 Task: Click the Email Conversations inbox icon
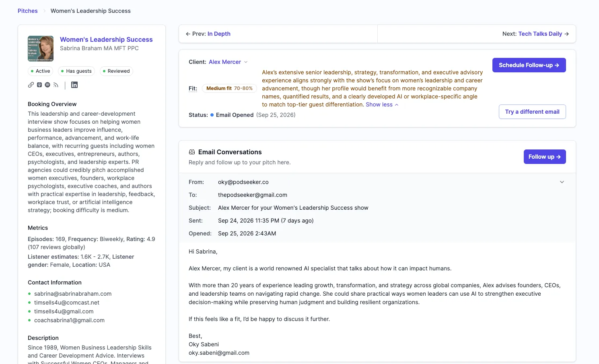192,152
